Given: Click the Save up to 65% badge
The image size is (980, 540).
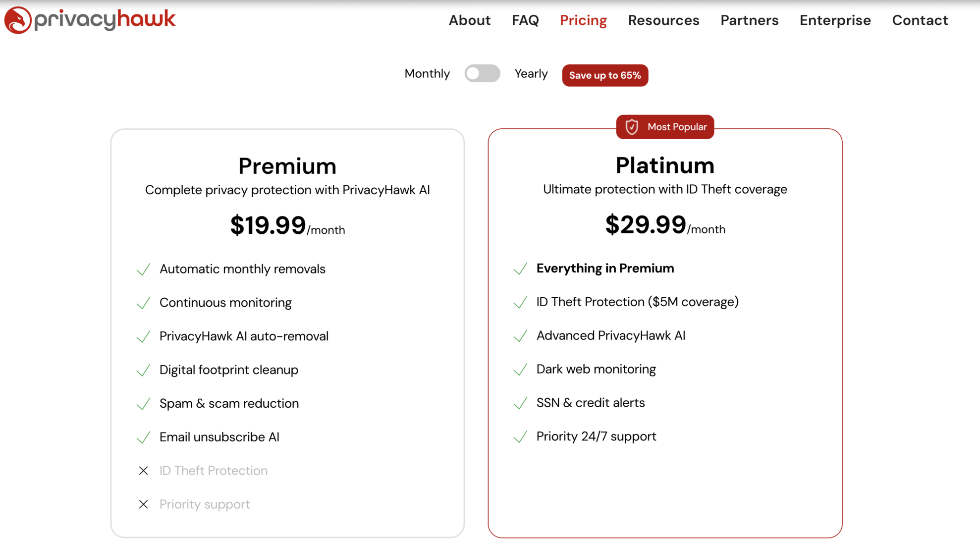Looking at the screenshot, I should [x=605, y=75].
